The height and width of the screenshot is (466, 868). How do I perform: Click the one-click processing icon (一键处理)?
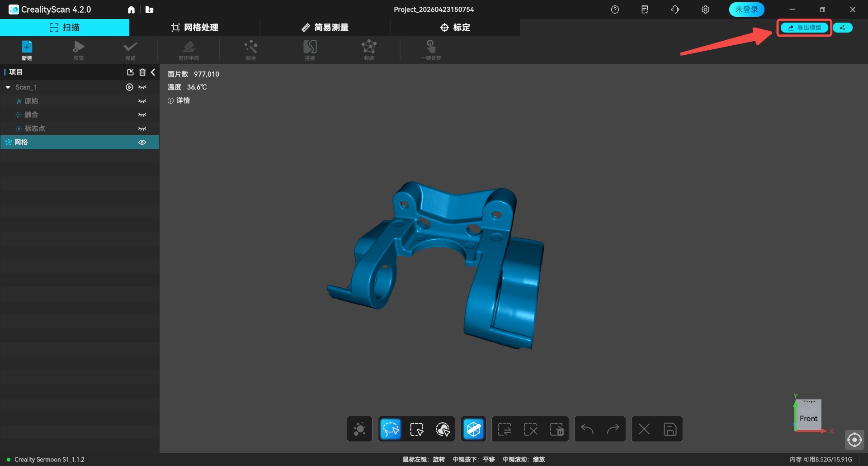point(430,50)
